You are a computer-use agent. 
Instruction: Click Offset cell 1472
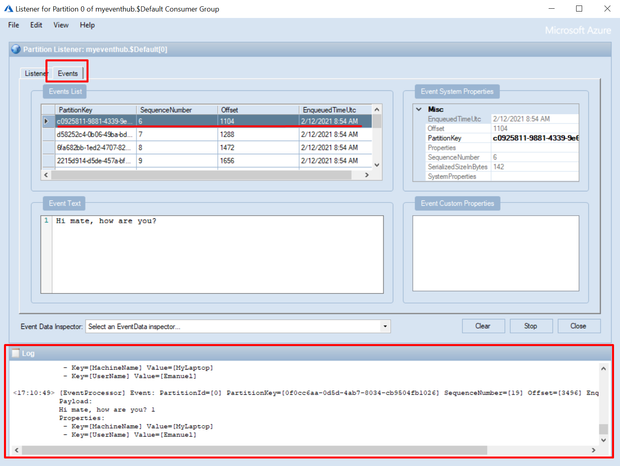[x=258, y=147]
